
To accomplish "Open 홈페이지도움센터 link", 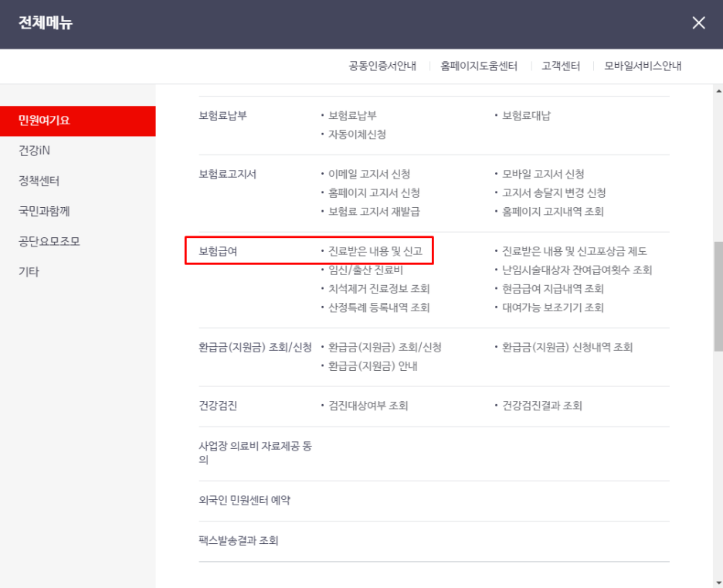I will coord(479,66).
